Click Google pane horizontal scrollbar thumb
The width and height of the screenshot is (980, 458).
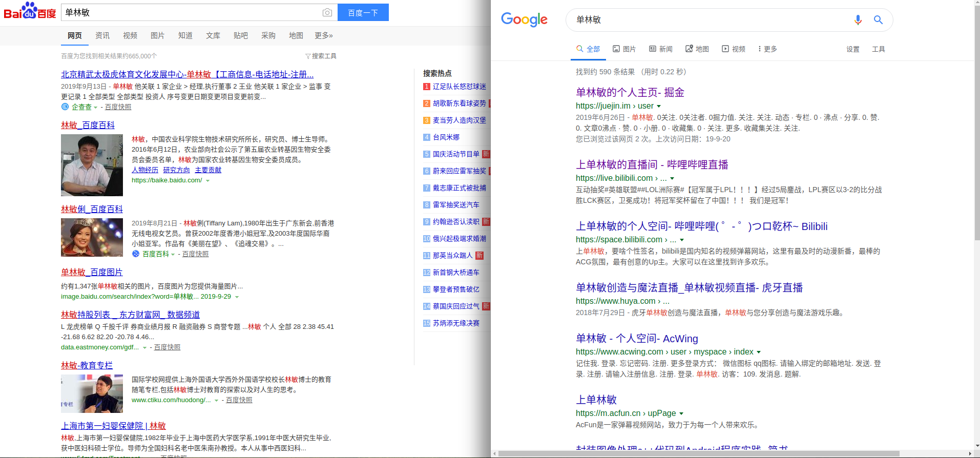coord(699,454)
